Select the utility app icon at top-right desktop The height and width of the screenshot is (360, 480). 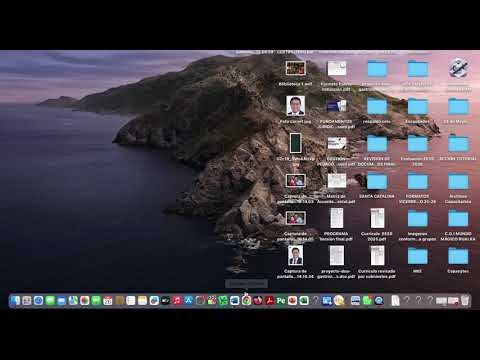pos(458,68)
